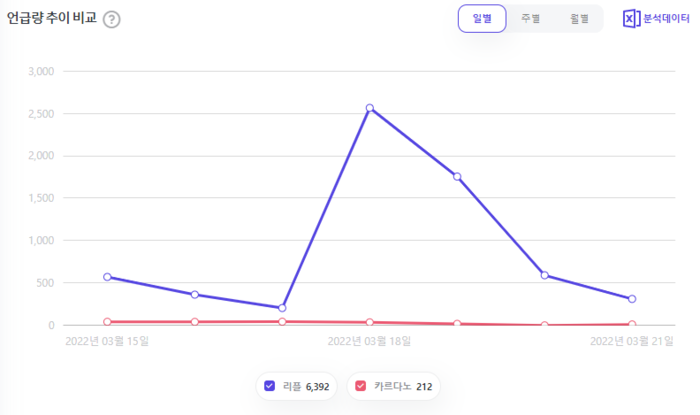Viewport: 700px width, 415px height.
Task: Click the purple point at the lowest dip
Action: pos(282,308)
